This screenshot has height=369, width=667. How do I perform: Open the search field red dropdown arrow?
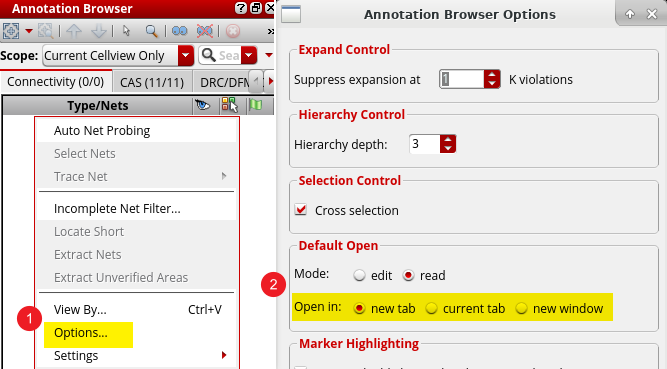point(249,55)
